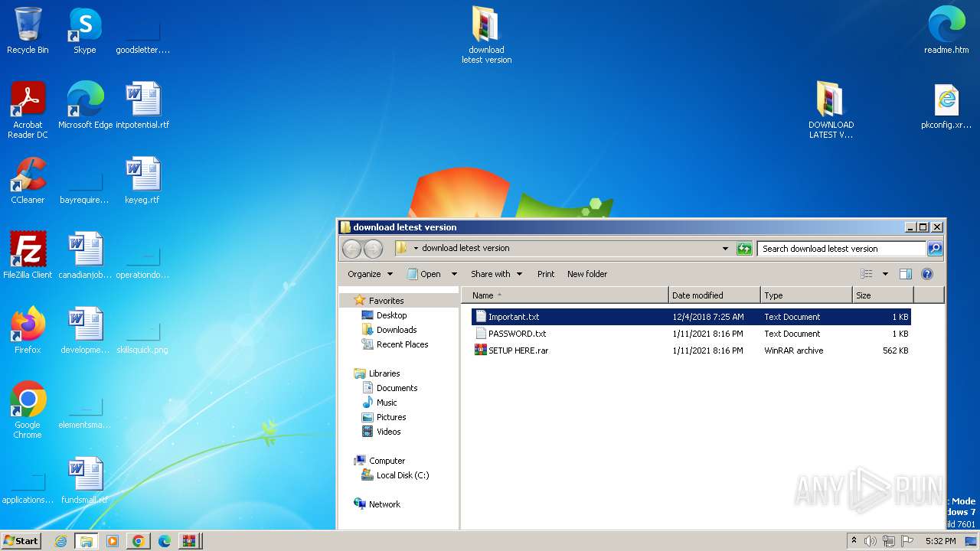Select download letest version desktop folder
The image size is (980, 551).
[x=486, y=35]
